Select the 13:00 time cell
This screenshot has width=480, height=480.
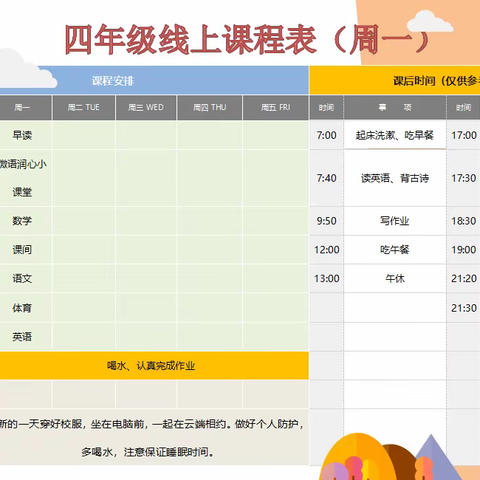pyautogui.click(x=326, y=278)
